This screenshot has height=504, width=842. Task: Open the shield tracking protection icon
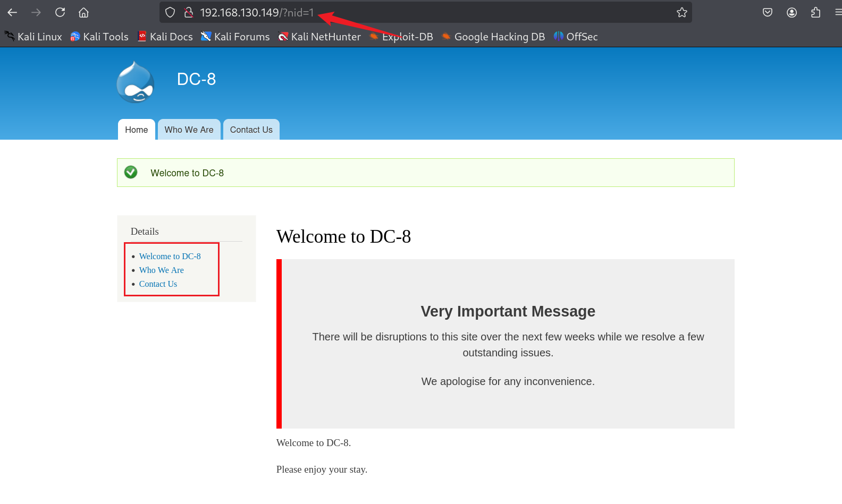coord(170,12)
